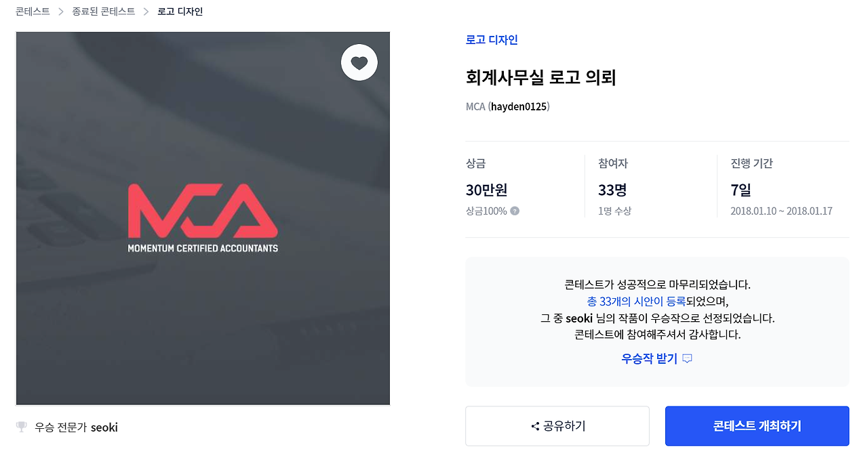Click the 콘테스트 개최하기 button
Viewport: 868px width, 460px height.
coord(757,426)
